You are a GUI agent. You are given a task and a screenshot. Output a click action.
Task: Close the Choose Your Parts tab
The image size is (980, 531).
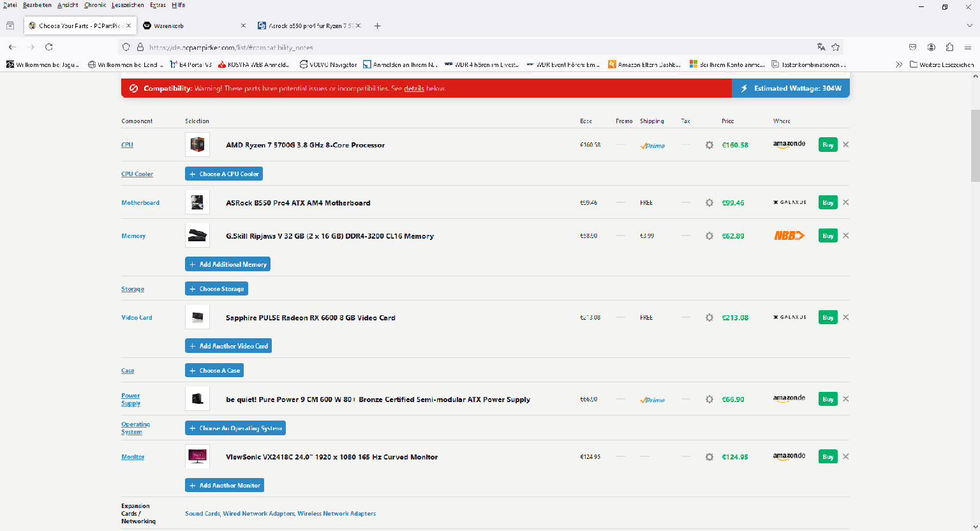(x=128, y=26)
